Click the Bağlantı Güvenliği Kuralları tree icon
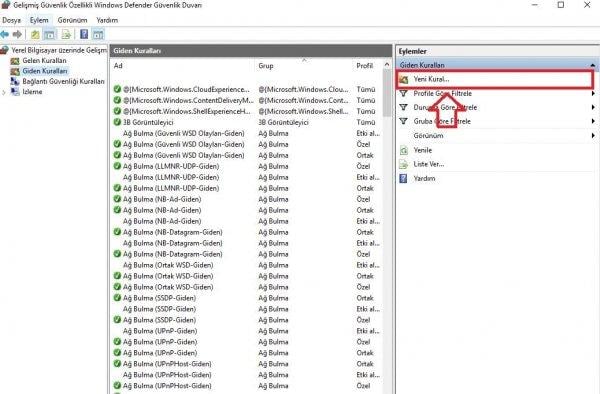Image resolution: width=600 pixels, height=394 pixels. coord(15,81)
